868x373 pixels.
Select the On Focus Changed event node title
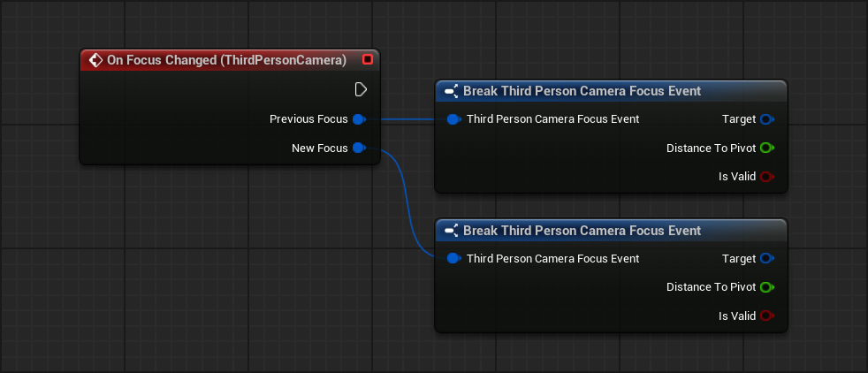(x=225, y=60)
